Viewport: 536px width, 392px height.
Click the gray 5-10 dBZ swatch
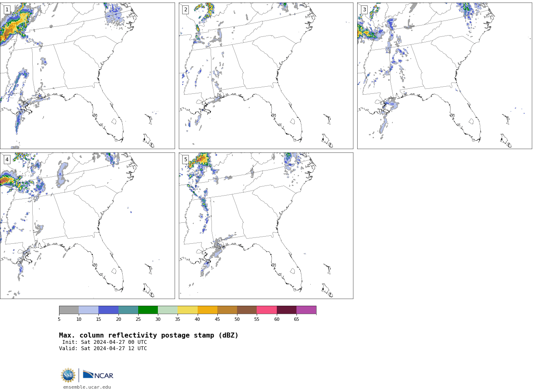pos(69,310)
